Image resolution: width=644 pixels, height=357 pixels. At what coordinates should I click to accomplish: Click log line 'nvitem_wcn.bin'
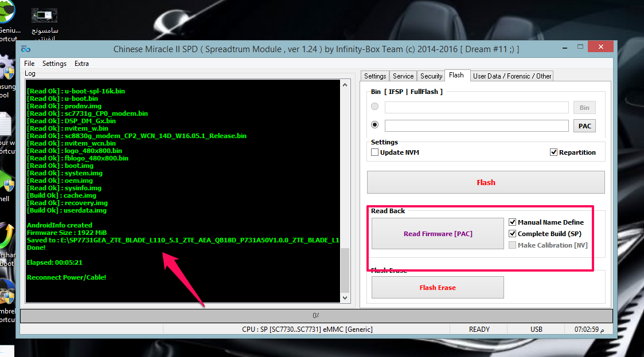pyautogui.click(x=72, y=143)
